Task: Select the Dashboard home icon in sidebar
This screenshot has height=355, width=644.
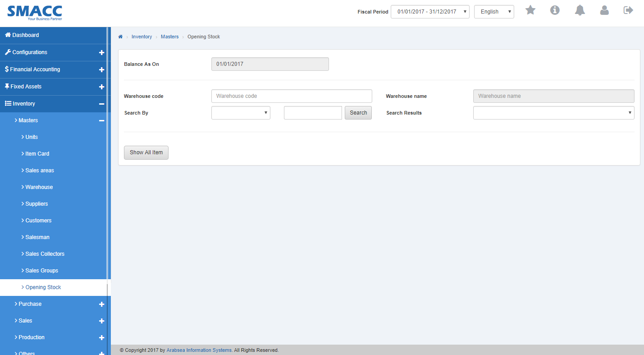Action: pos(7,35)
